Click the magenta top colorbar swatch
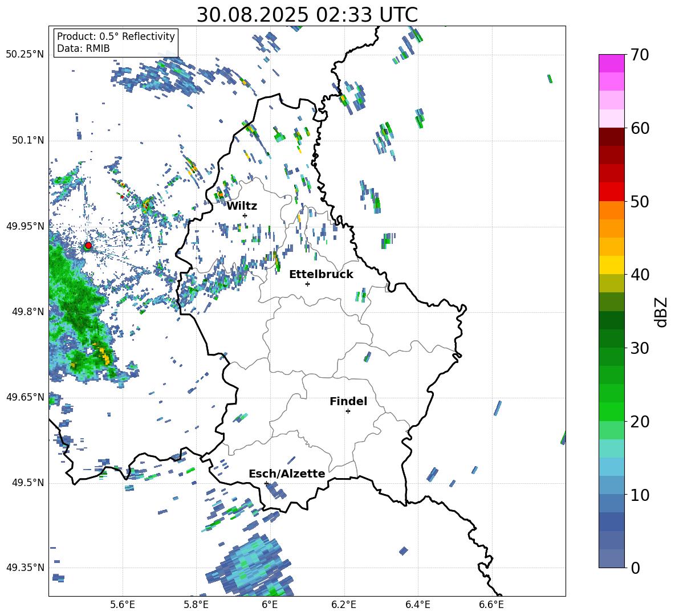Viewport: 675px width, 616px height. click(x=611, y=63)
